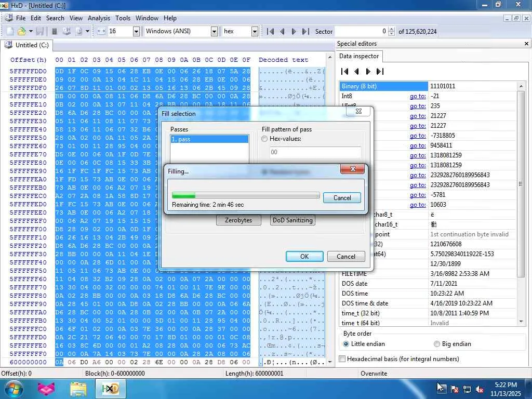532x399 pixels.
Task: Open the Analysis menu
Action: 99,18
